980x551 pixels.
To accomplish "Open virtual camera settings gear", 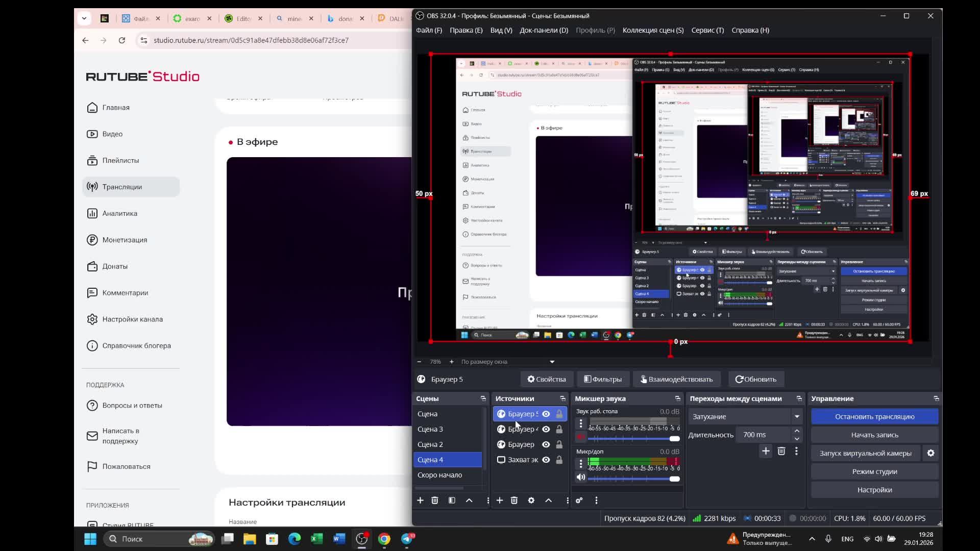I will 930,453.
